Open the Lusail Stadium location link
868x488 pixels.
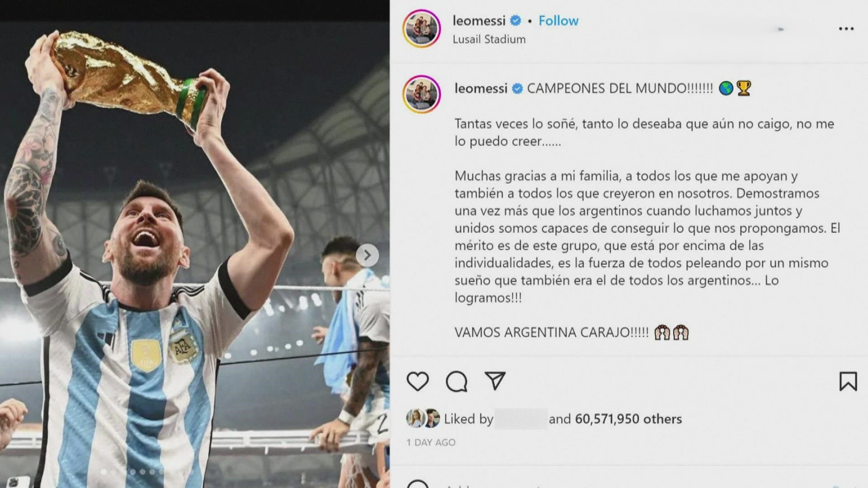pos(489,39)
